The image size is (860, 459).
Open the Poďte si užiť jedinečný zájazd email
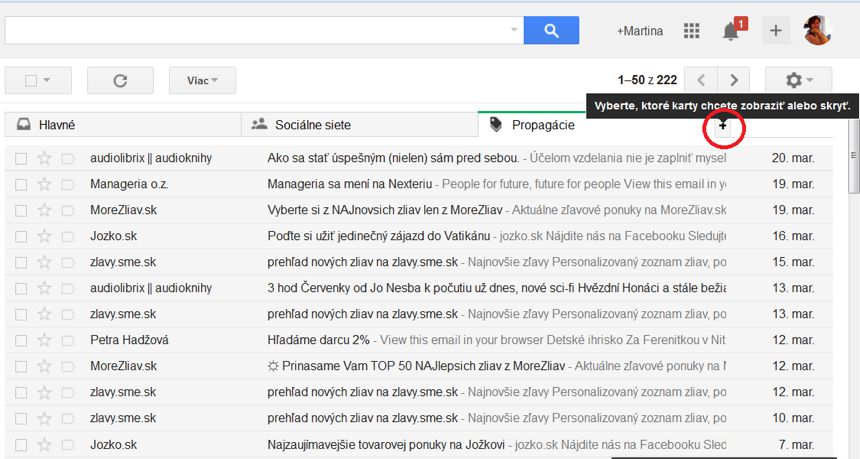tap(378, 236)
